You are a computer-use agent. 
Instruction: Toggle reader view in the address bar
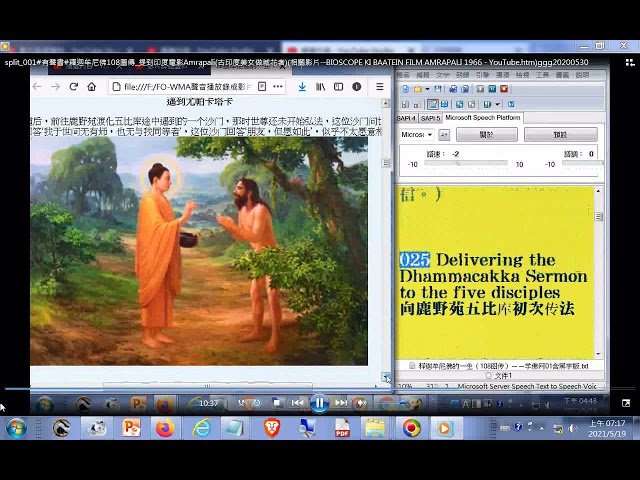(x=262, y=87)
